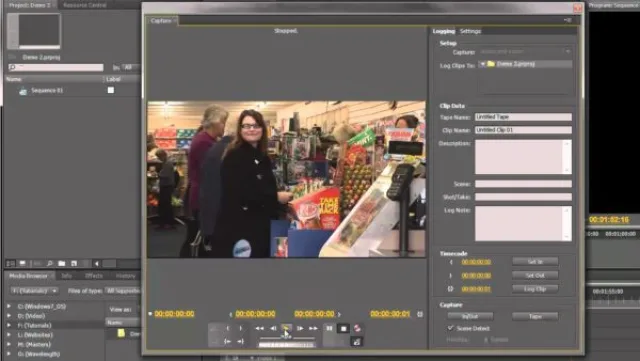
Task: Click the Fast Forward transport button
Action: coord(313,328)
